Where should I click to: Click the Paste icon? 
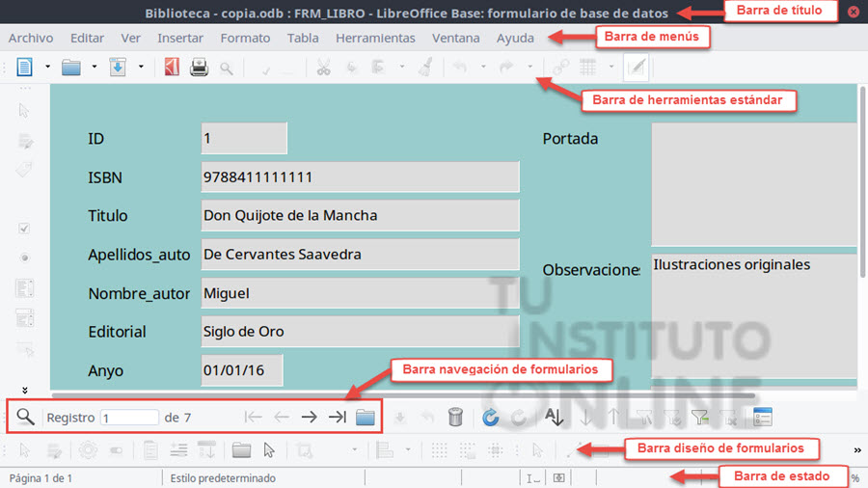pyautogui.click(x=379, y=68)
